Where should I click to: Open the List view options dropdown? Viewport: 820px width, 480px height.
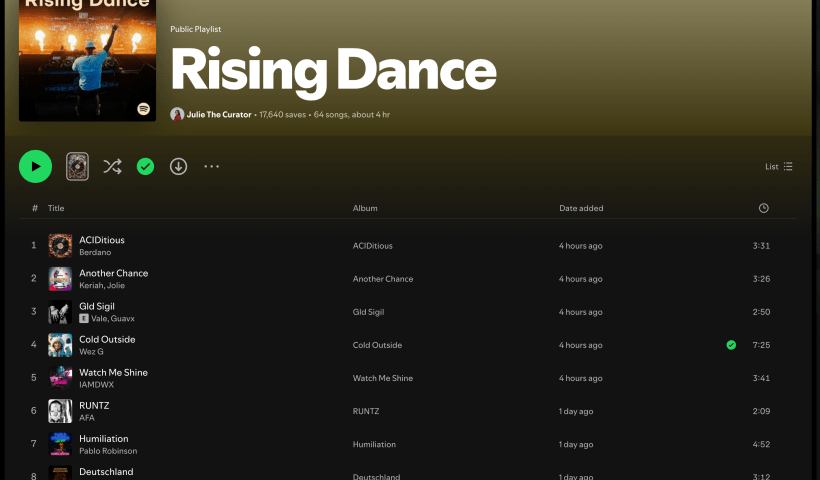778,167
